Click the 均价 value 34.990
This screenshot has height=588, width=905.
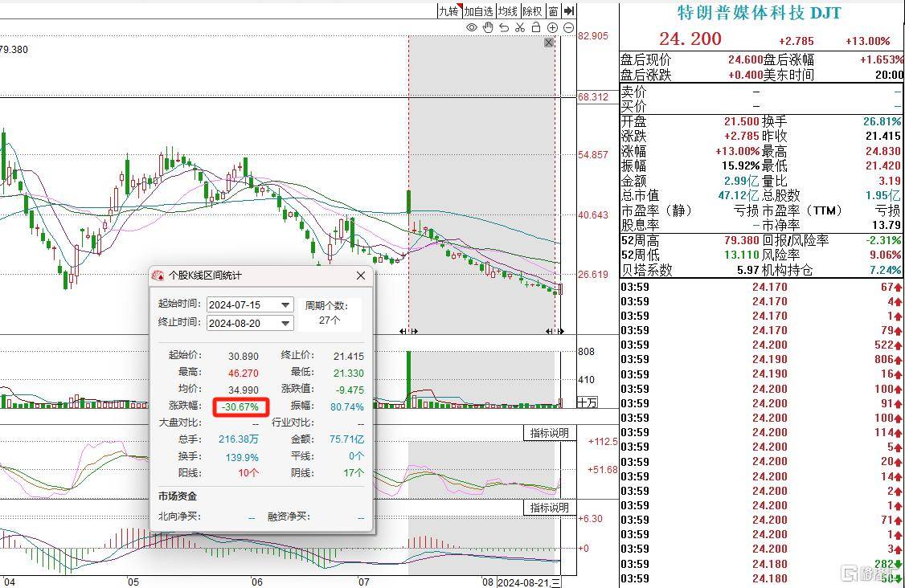[x=243, y=390]
